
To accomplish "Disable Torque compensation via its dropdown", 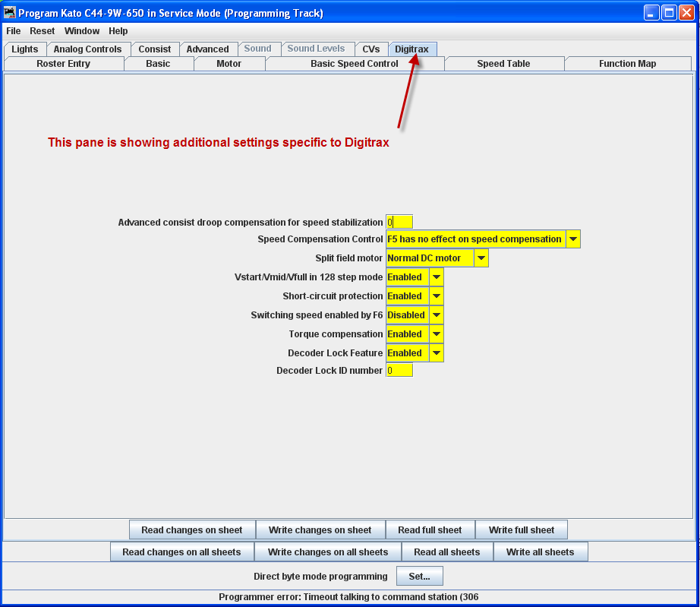I will pyautogui.click(x=436, y=334).
